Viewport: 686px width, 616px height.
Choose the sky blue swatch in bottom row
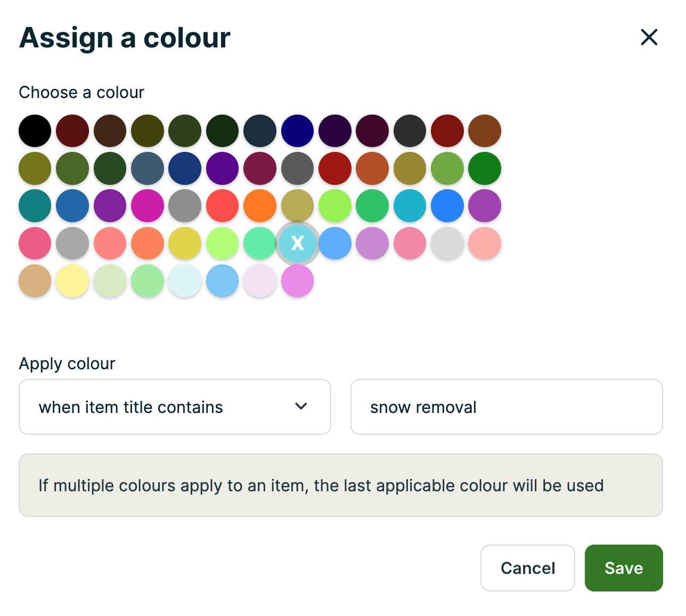[222, 281]
